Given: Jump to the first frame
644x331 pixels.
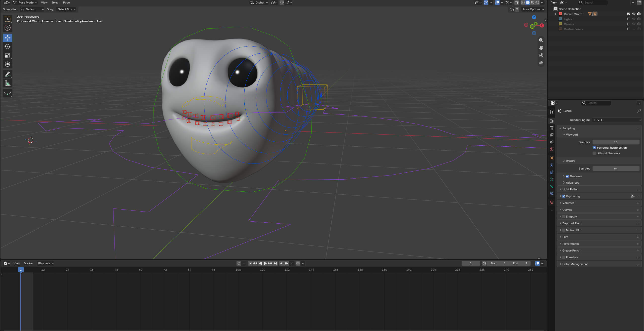Looking at the screenshot, I should (250, 263).
